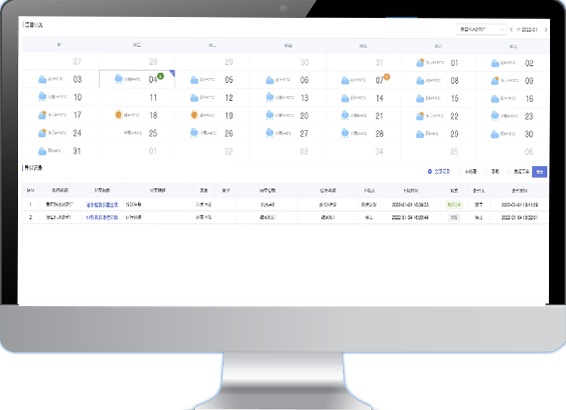
Task: Click the sunny weather icon on day 18
Action: pyautogui.click(x=118, y=115)
